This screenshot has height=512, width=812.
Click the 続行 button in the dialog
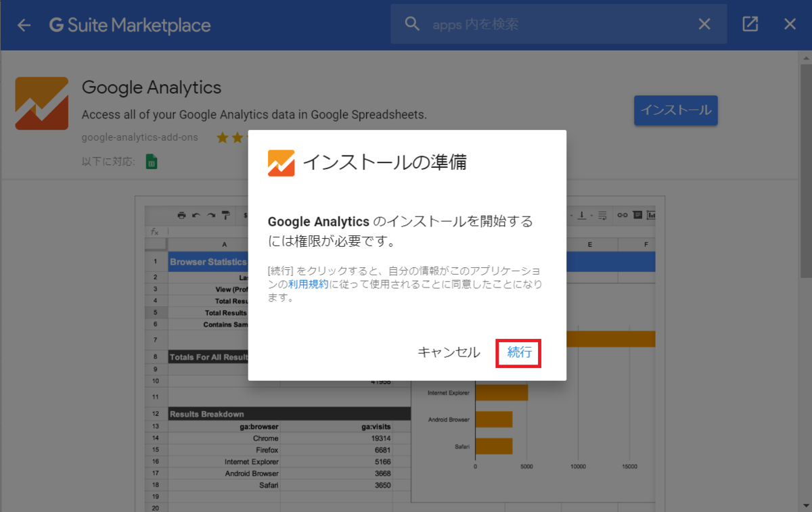[x=519, y=352]
